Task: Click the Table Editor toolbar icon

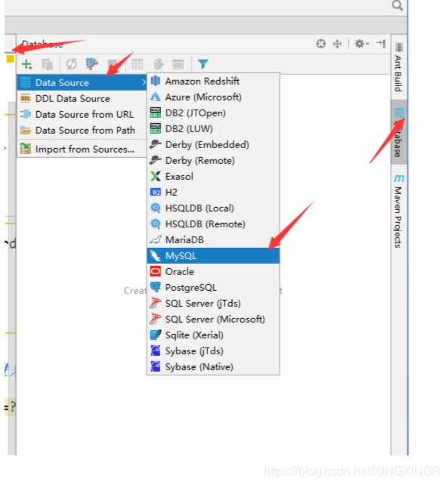Action: click(137, 64)
